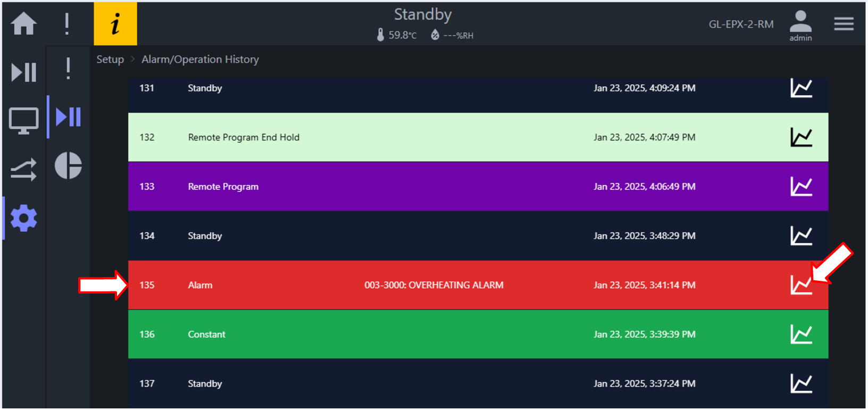The width and height of the screenshot is (868, 410).
Task: Click timestamp Jan 23, 2025, 4:07:49 PM
Action: click(645, 137)
